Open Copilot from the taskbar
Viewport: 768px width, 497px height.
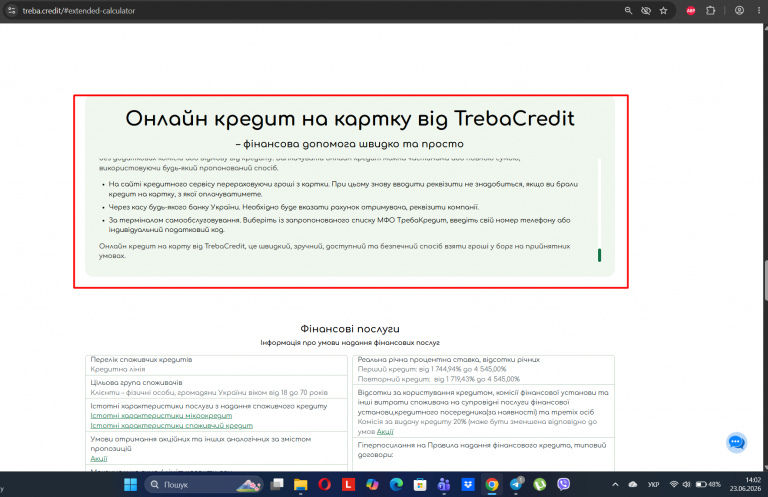pos(372,484)
